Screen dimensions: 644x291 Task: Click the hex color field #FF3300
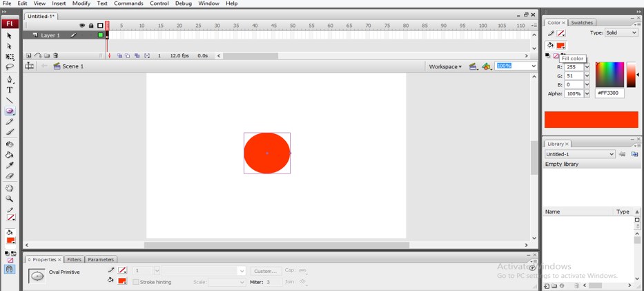coord(609,93)
